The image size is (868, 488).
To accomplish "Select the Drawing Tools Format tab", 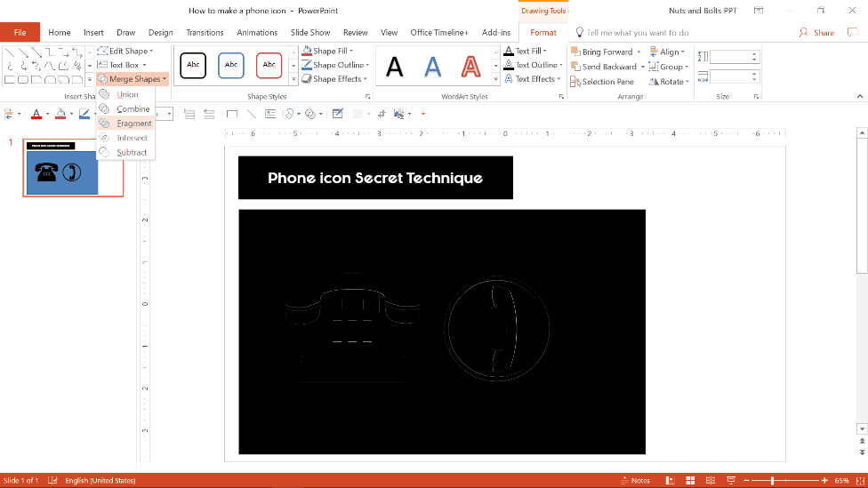I will pyautogui.click(x=543, y=33).
